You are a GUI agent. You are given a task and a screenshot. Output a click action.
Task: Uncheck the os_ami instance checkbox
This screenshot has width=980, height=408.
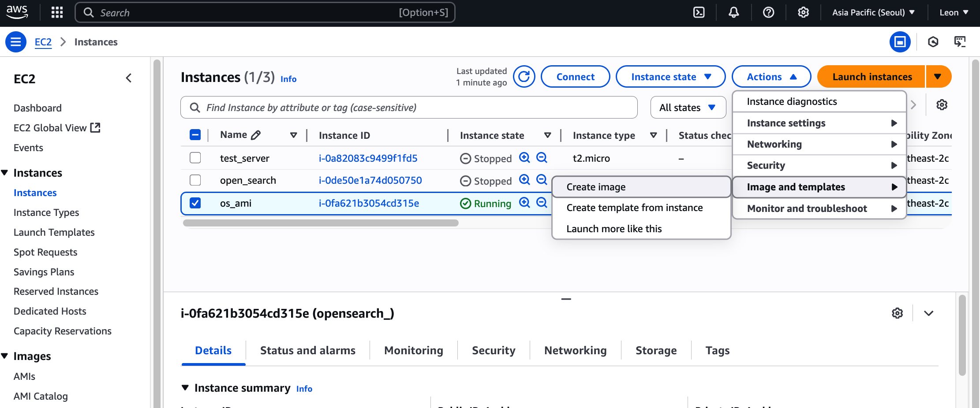pyautogui.click(x=195, y=203)
